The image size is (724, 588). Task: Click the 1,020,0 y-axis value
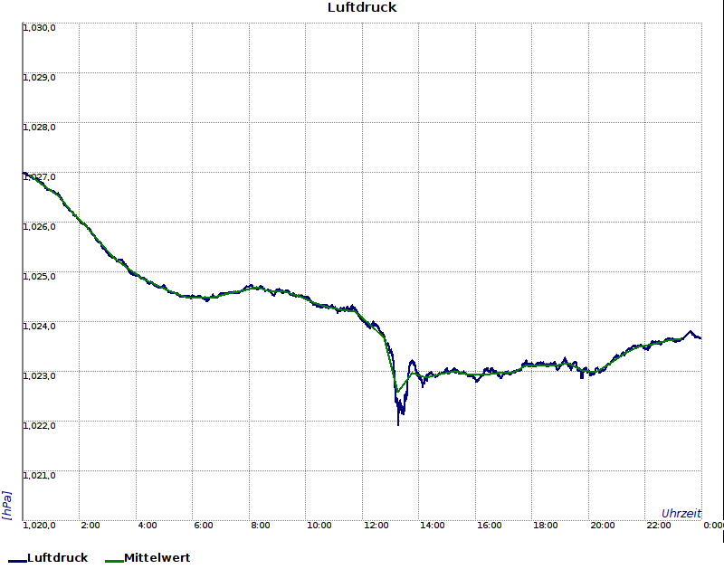39,526
